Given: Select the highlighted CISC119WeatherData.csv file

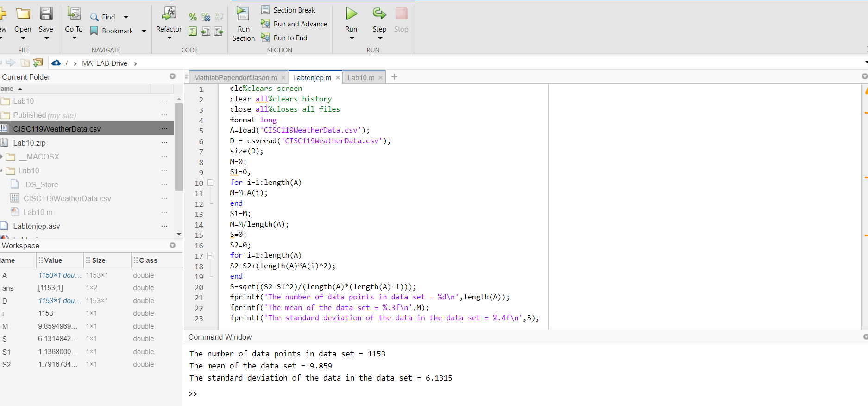Looking at the screenshot, I should tap(87, 129).
